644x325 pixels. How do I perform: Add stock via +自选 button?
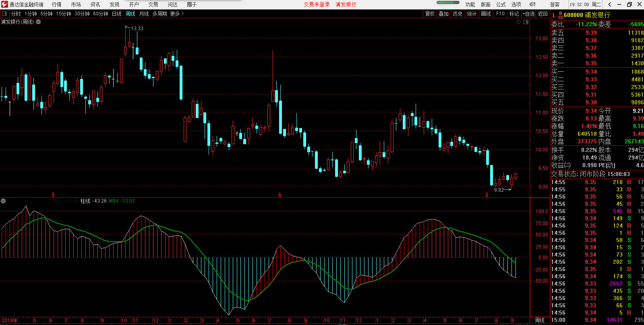click(x=529, y=14)
